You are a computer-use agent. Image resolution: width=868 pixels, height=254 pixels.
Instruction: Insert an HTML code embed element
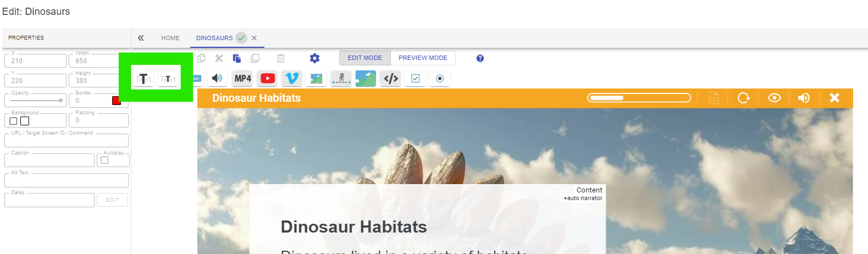click(x=391, y=79)
